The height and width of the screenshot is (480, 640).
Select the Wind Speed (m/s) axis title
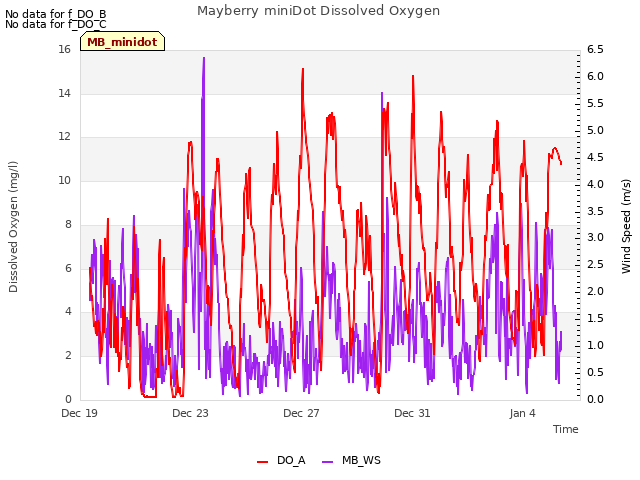click(626, 226)
